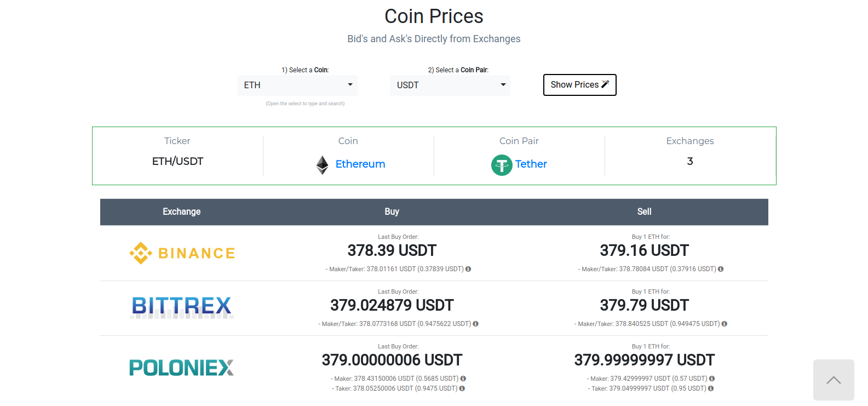The image size is (868, 406).
Task: Click the Poloniex exchange logo
Action: click(182, 368)
